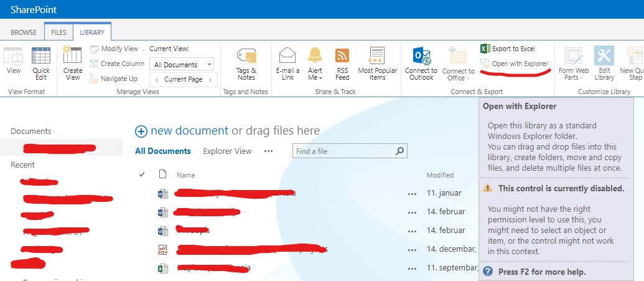Image resolution: width=644 pixels, height=281 pixels.
Task: Click Excel icon of 11. septembar document
Action: pyautogui.click(x=163, y=269)
